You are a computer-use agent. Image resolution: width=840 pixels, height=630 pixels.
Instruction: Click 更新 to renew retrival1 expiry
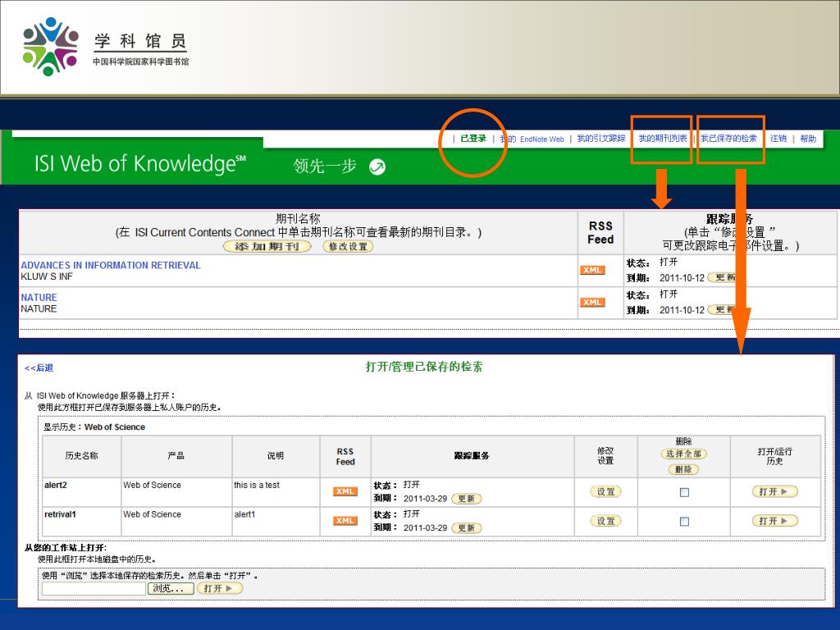[x=467, y=527]
